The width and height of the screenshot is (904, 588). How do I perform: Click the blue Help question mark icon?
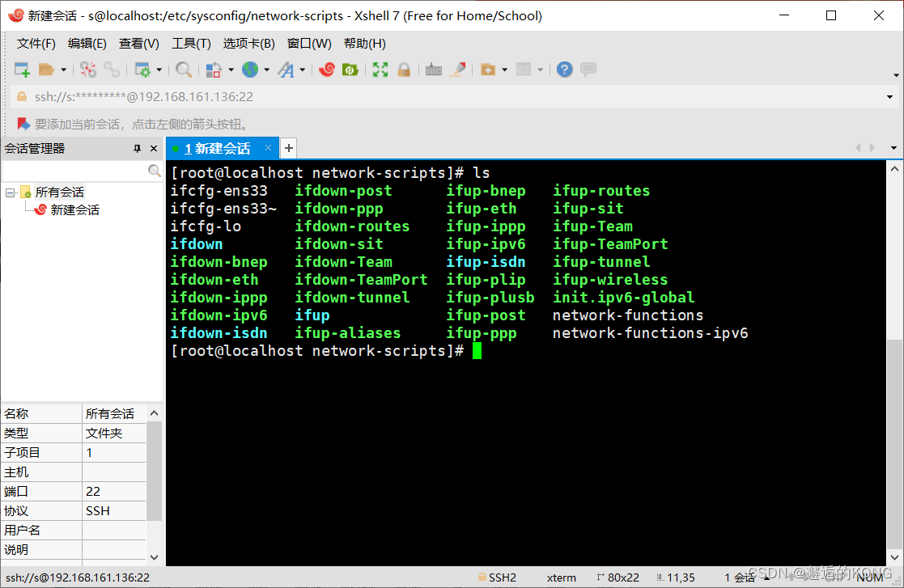[x=564, y=70]
